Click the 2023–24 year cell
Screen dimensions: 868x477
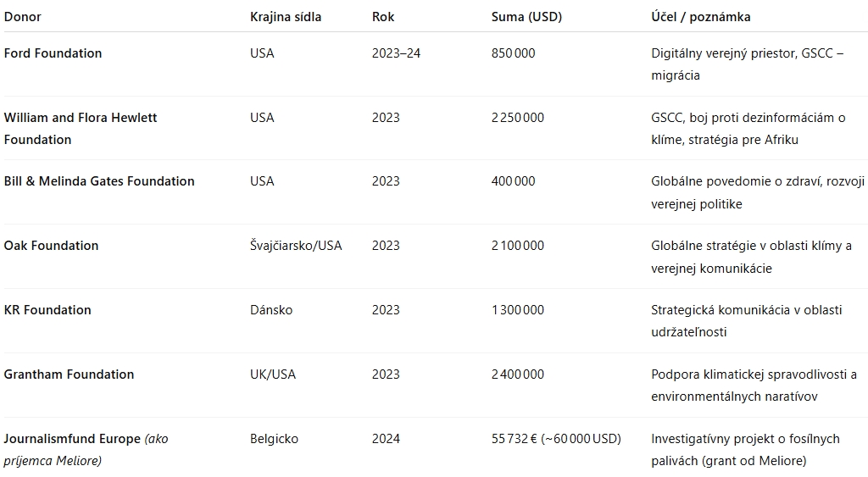(x=397, y=53)
